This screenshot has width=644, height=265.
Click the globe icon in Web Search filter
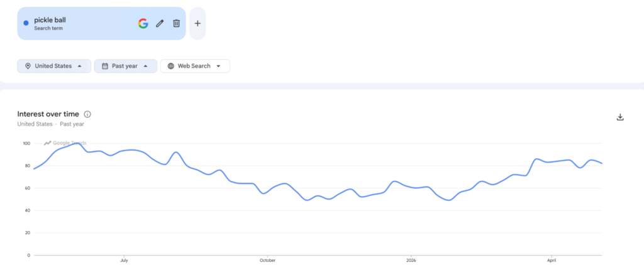coord(171,66)
